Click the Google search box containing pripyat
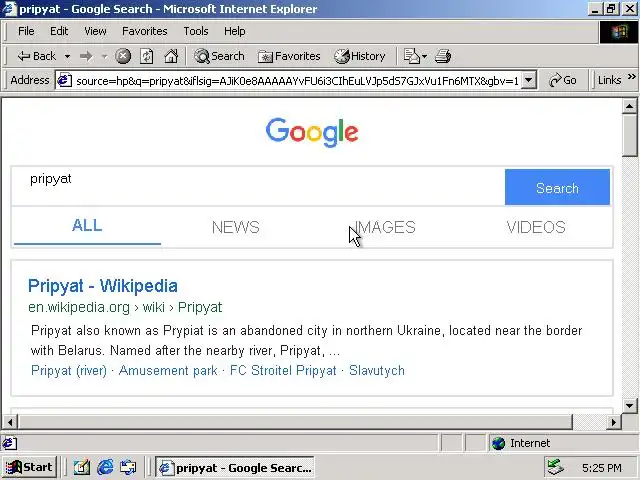 click(x=258, y=186)
